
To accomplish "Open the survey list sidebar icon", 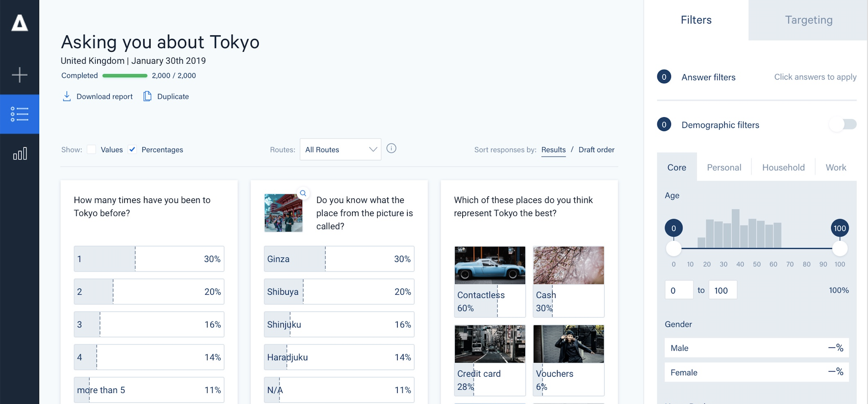I will [20, 114].
